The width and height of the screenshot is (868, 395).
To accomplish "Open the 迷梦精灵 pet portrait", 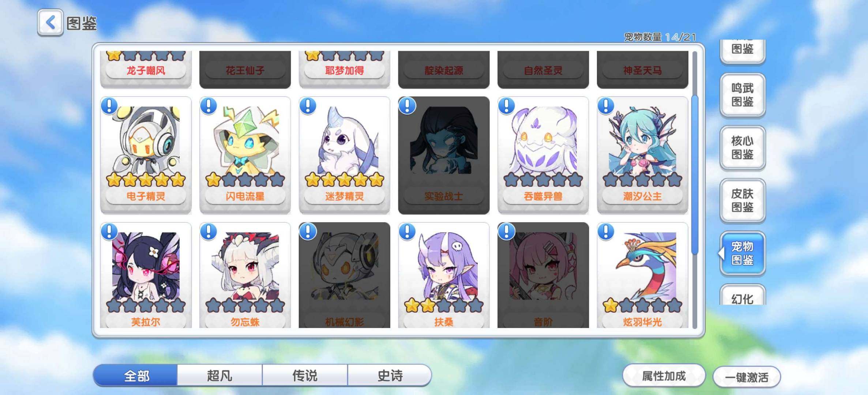I will (344, 140).
